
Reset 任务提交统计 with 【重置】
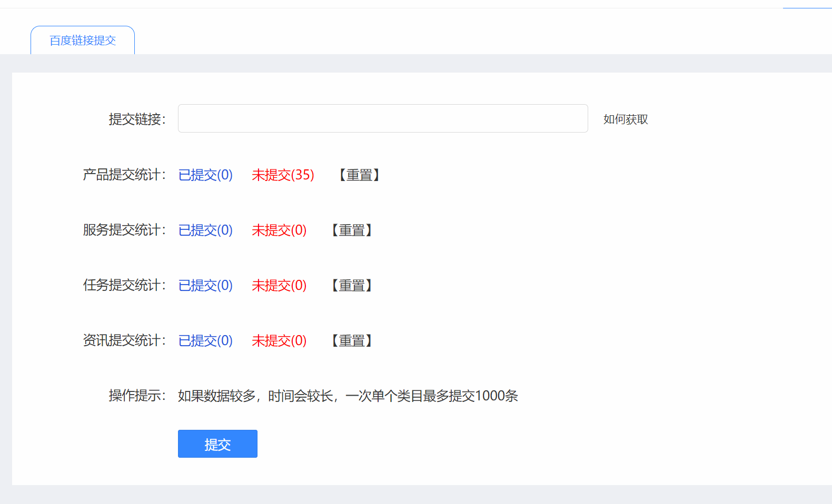pos(352,285)
